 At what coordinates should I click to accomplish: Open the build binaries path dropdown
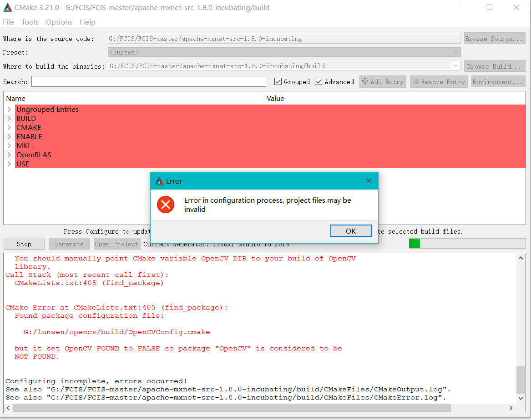(x=456, y=66)
